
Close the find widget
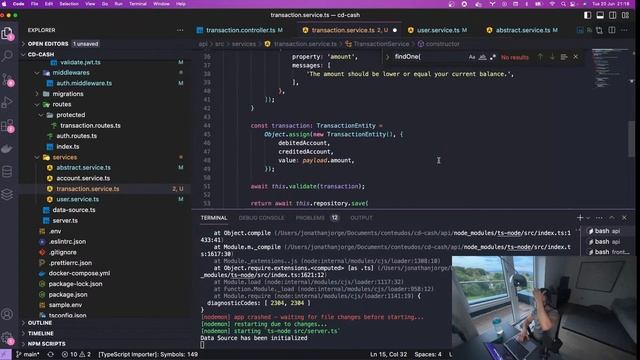click(576, 57)
